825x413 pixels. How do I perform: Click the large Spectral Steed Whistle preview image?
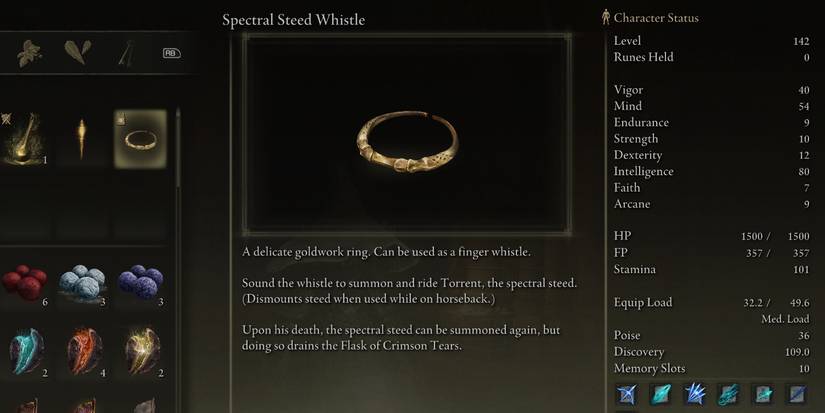point(407,134)
